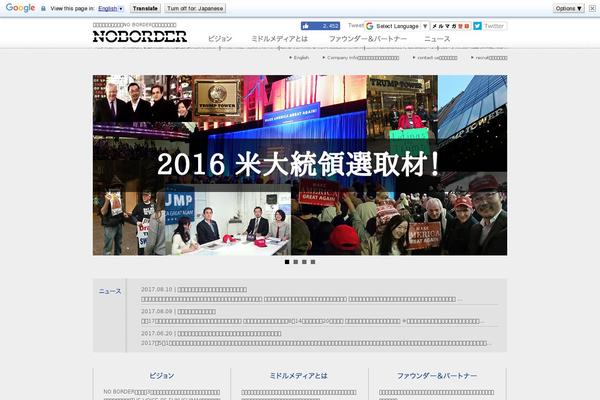Viewport: 600px width, 400px height.
Task: Open the ビジョン navigation menu item
Action: click(220, 39)
